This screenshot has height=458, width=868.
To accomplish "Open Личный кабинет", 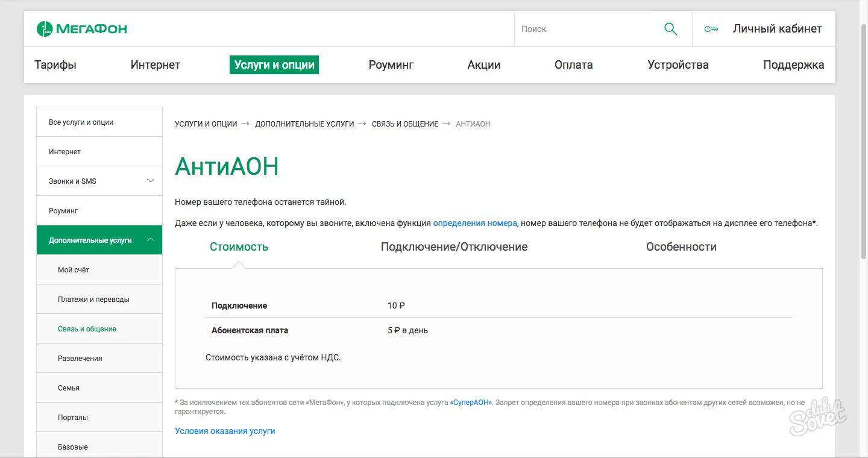I will pyautogui.click(x=777, y=28).
